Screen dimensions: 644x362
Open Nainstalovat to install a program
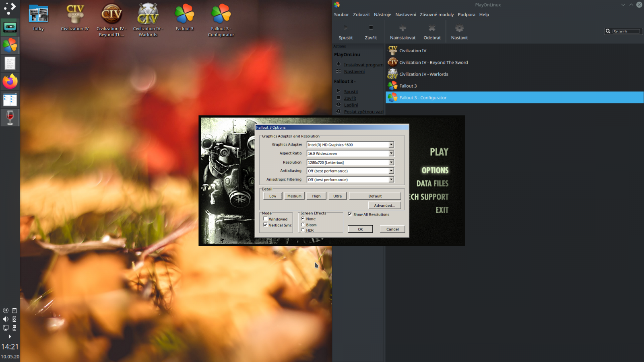pos(402,31)
